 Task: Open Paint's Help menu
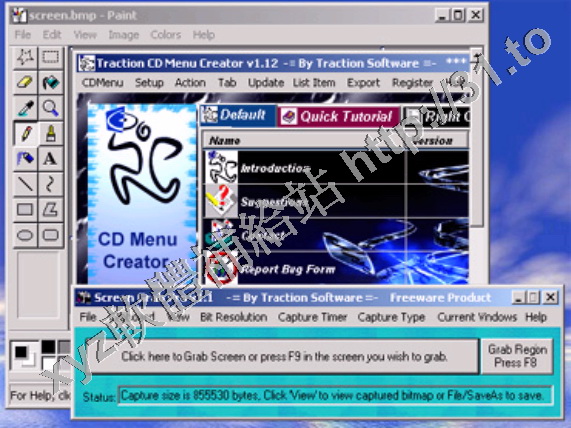click(x=204, y=35)
